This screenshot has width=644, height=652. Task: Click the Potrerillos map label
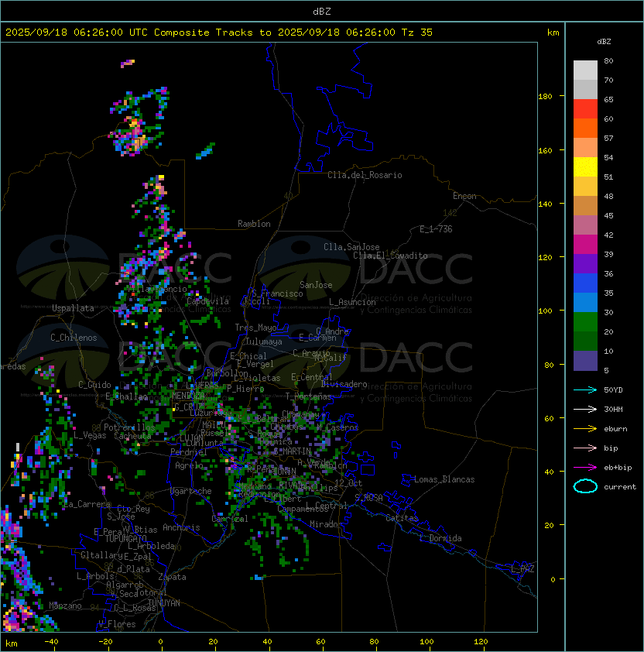pyautogui.click(x=129, y=427)
